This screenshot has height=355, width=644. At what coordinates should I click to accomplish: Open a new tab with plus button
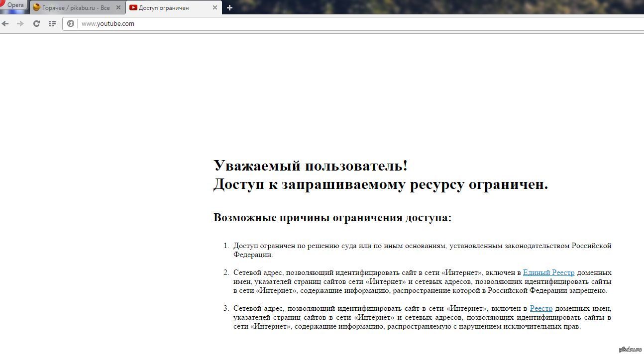coord(229,7)
